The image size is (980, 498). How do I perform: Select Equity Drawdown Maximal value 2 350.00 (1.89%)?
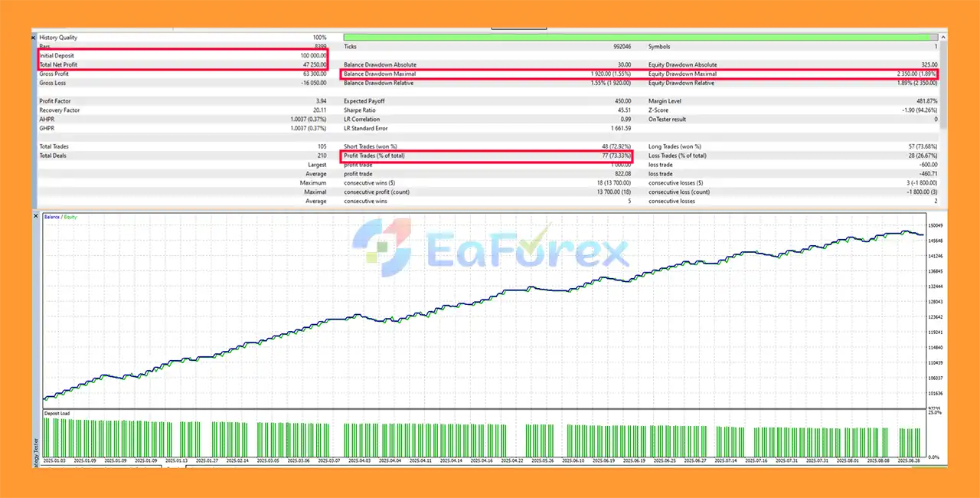[x=916, y=74]
